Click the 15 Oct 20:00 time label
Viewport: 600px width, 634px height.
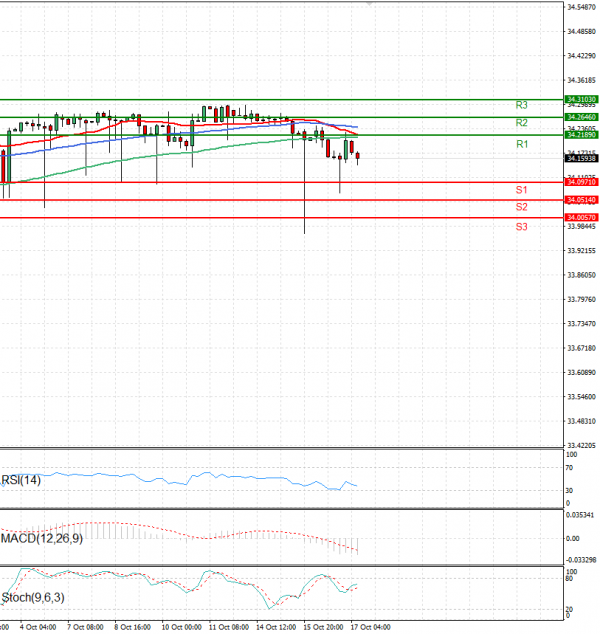coord(323,627)
